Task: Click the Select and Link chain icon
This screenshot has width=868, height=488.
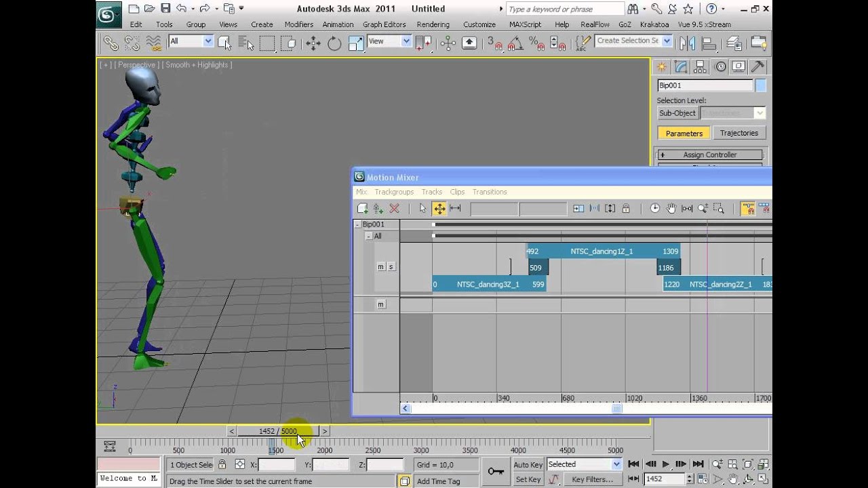Action: pyautogui.click(x=110, y=43)
